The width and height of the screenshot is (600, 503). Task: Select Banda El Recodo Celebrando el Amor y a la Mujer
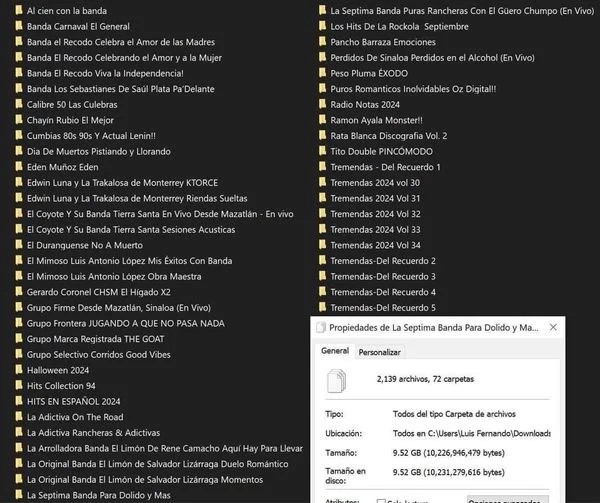pos(124,58)
